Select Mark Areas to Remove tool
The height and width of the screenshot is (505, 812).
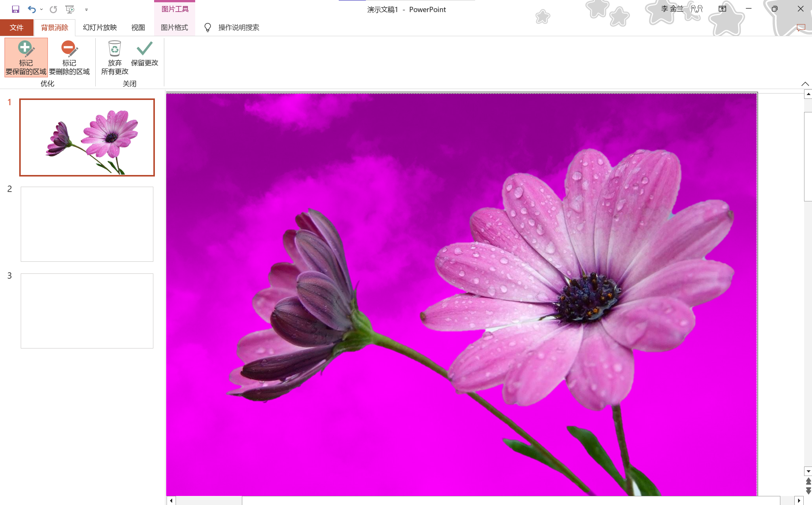click(69, 57)
